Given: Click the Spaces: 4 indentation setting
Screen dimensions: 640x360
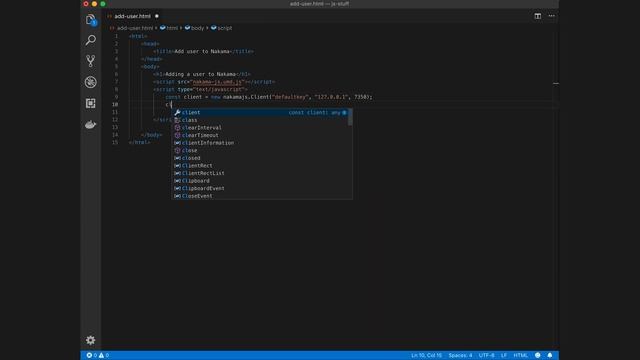Looking at the screenshot, I should point(460,355).
